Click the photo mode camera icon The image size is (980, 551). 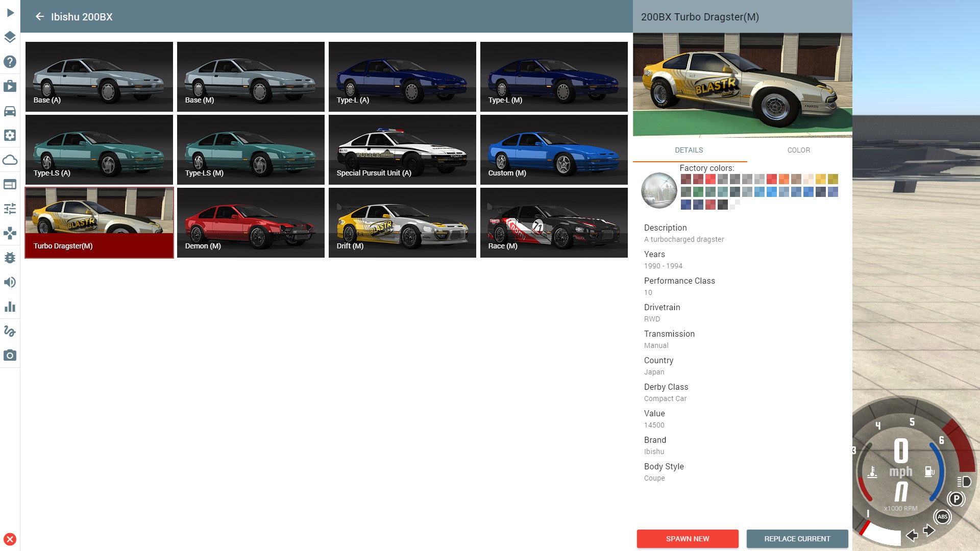(x=10, y=356)
